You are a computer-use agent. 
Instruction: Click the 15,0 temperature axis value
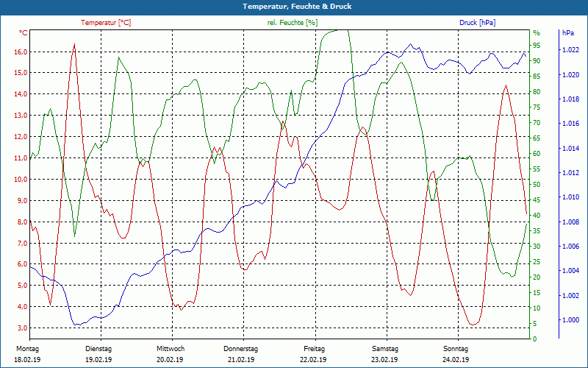[x=21, y=72]
